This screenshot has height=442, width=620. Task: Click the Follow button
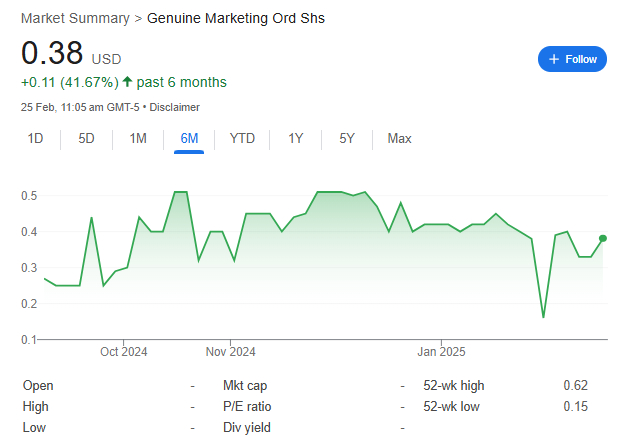click(572, 59)
